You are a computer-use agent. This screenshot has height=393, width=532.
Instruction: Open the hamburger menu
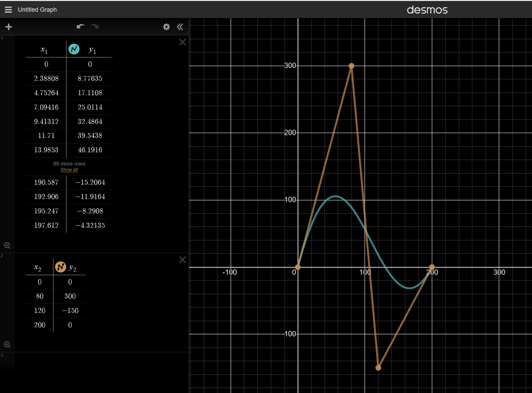(8, 10)
